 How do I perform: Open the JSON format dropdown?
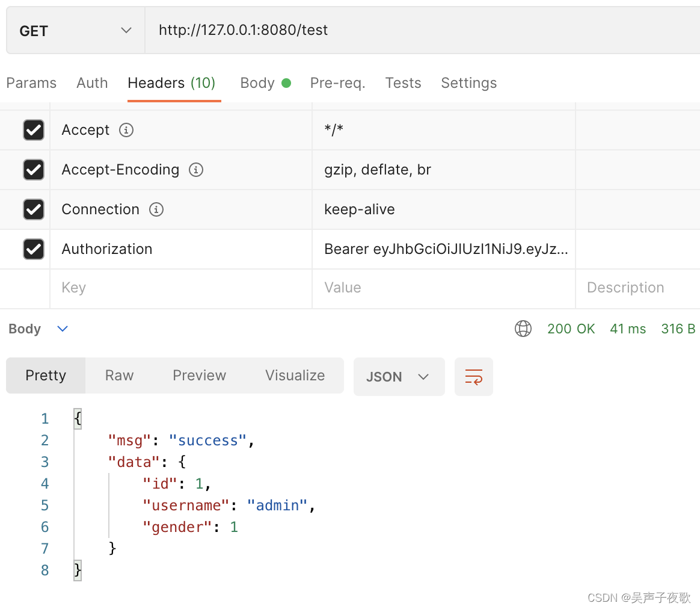coord(399,377)
